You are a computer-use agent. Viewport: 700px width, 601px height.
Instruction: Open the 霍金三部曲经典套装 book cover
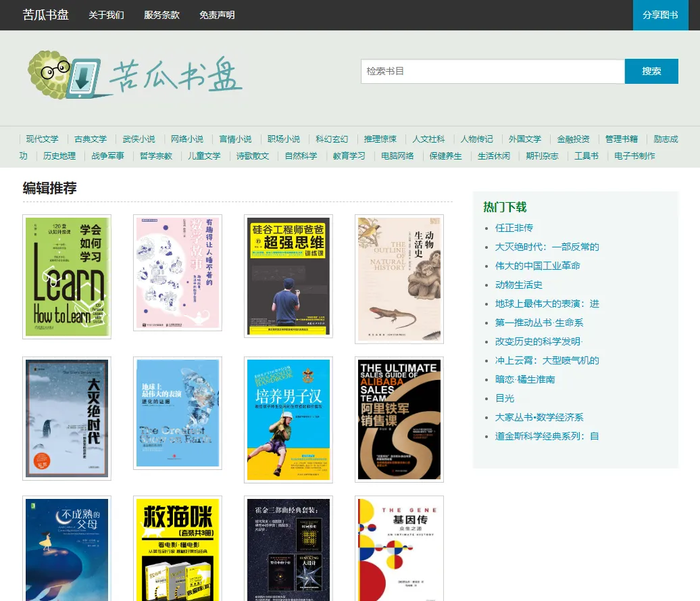[x=289, y=549]
